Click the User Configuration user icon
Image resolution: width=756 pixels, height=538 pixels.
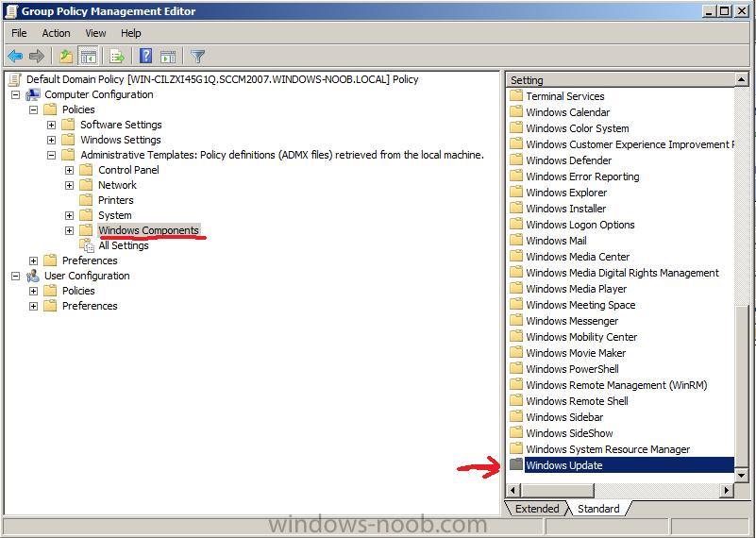[33, 276]
